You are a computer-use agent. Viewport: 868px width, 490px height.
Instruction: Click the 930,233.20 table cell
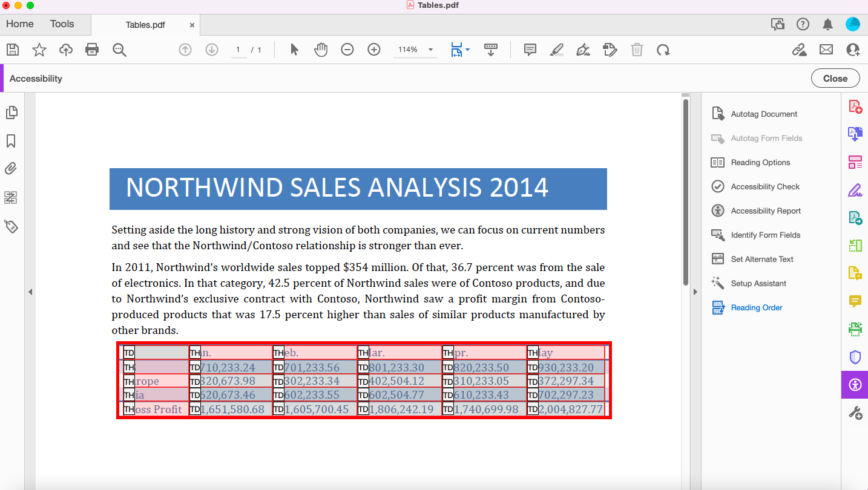[566, 367]
